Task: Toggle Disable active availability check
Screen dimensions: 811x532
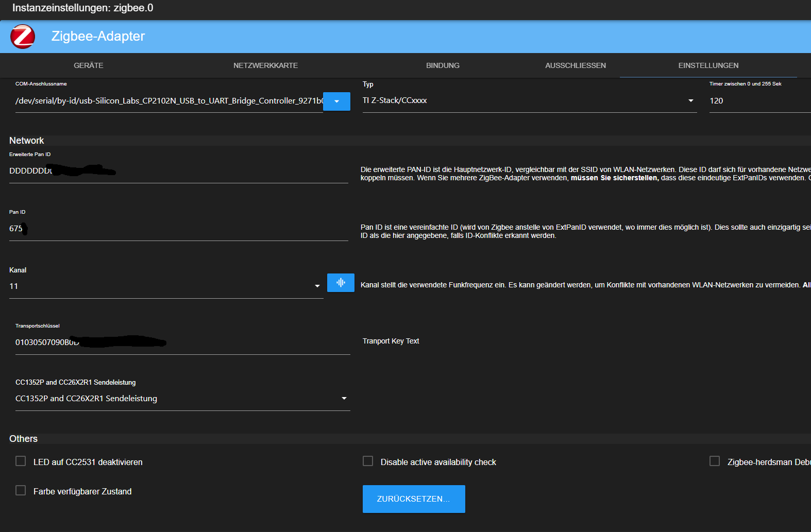Action: pos(368,461)
